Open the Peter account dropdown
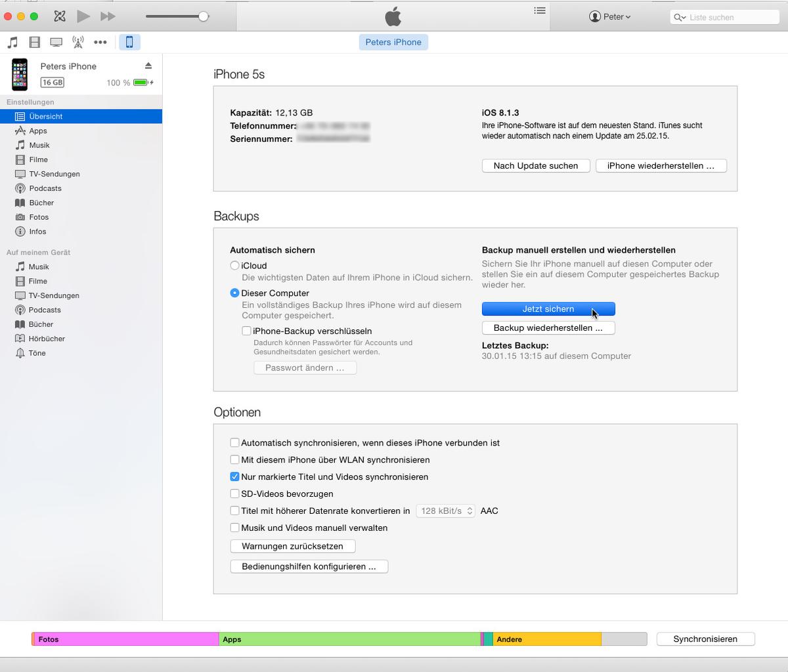788x672 pixels. pos(610,16)
